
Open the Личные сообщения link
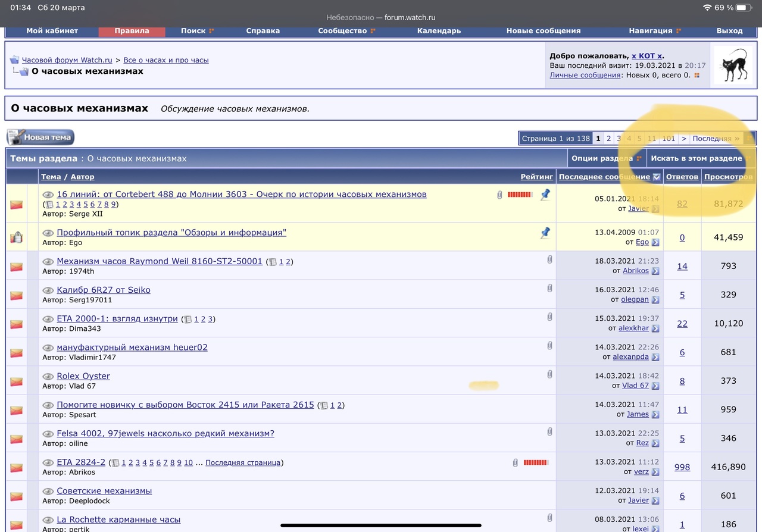click(x=585, y=75)
